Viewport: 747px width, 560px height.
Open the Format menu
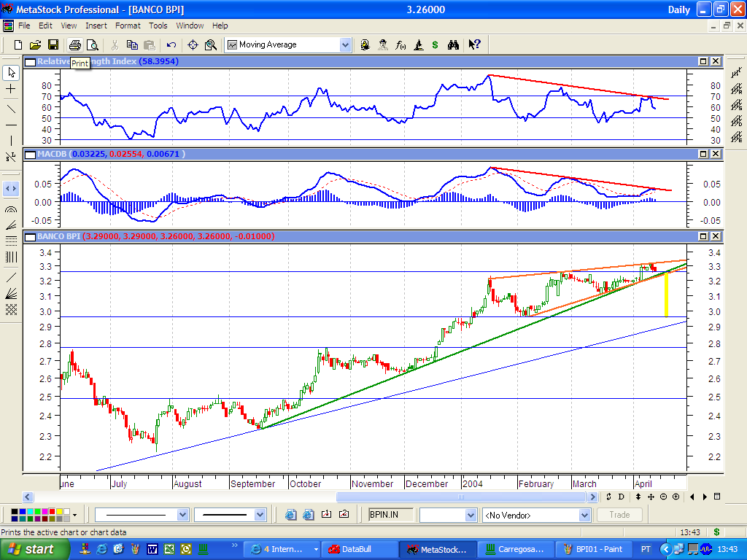128,26
